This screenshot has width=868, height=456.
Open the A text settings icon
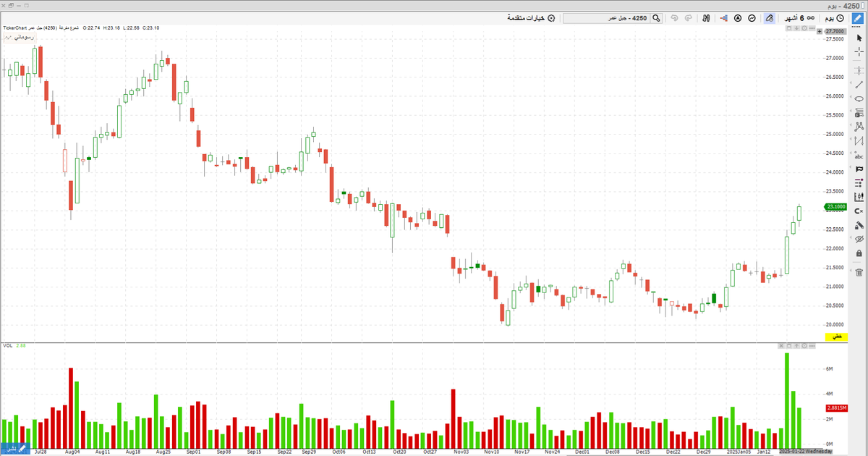738,18
